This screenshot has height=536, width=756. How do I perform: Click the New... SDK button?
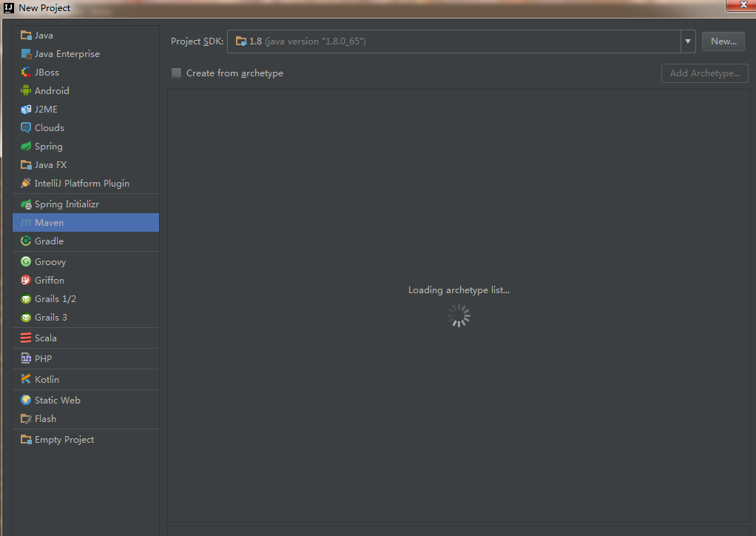[x=723, y=41]
